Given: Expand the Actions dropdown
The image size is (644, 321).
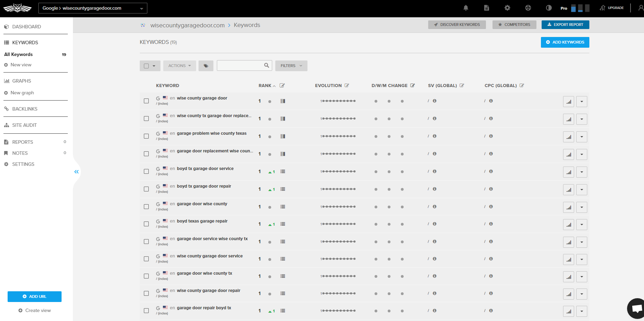Looking at the screenshot, I should tap(180, 66).
